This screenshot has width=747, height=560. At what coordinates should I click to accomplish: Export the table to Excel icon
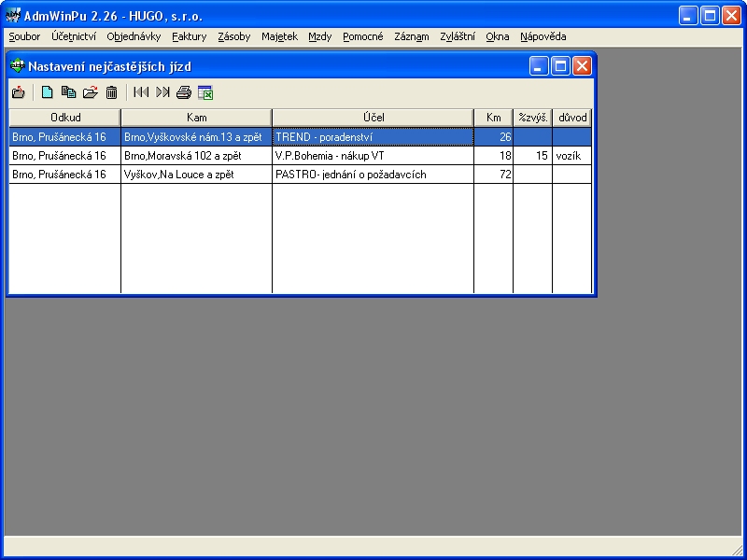pyautogui.click(x=205, y=92)
